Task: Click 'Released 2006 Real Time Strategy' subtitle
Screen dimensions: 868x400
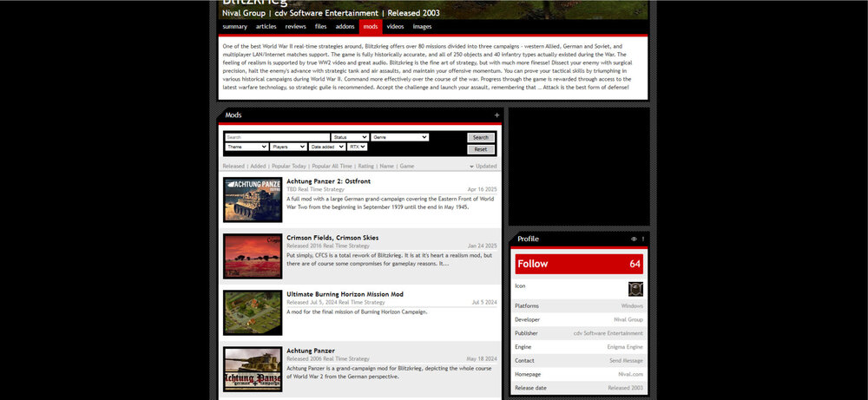Action: point(328,358)
